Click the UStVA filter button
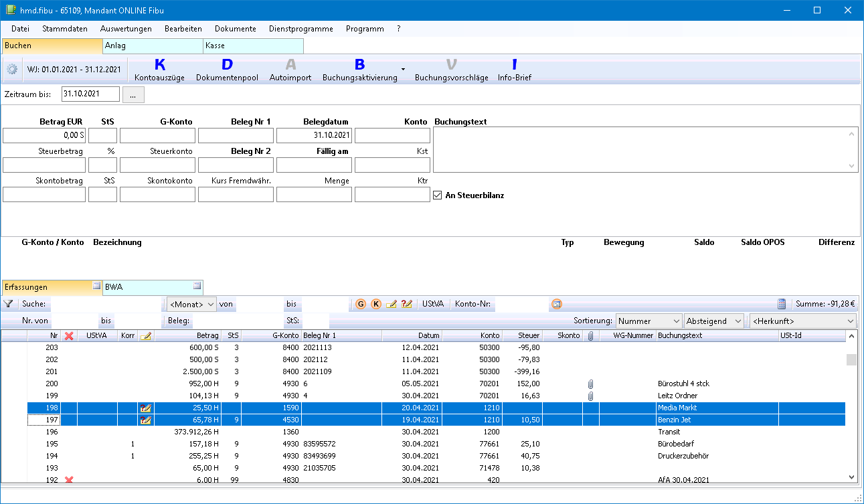Screen dimensions: 864x504 tap(434, 304)
